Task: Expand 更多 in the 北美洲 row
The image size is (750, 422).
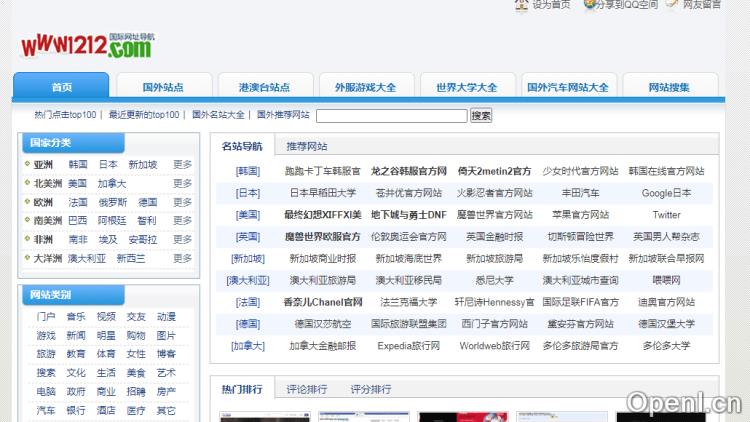Action: (x=182, y=183)
